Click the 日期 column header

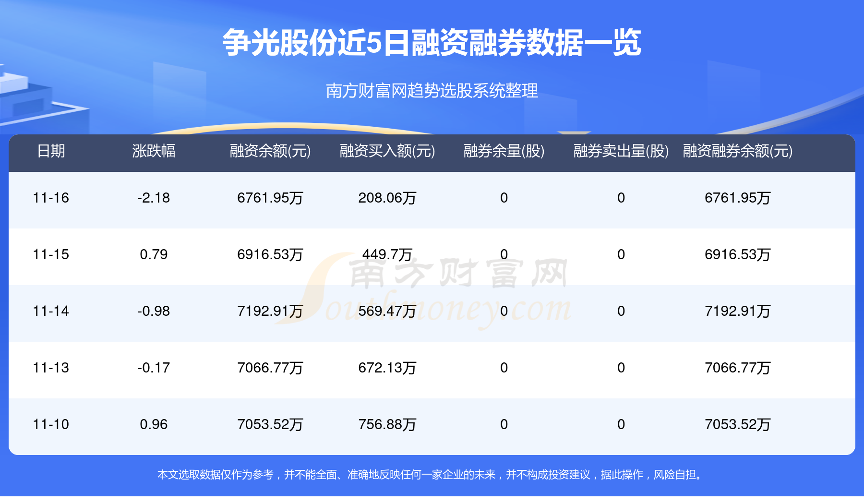pos(51,151)
